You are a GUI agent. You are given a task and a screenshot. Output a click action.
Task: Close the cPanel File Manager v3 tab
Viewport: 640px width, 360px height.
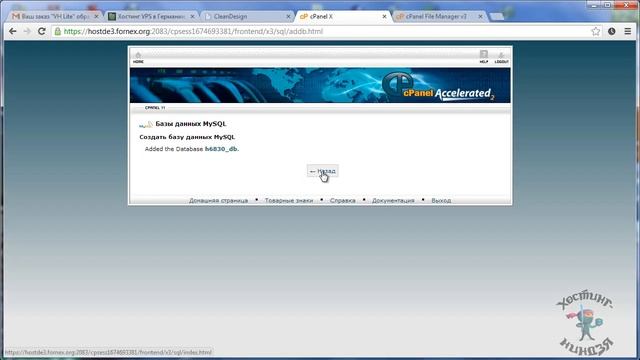[480, 16]
